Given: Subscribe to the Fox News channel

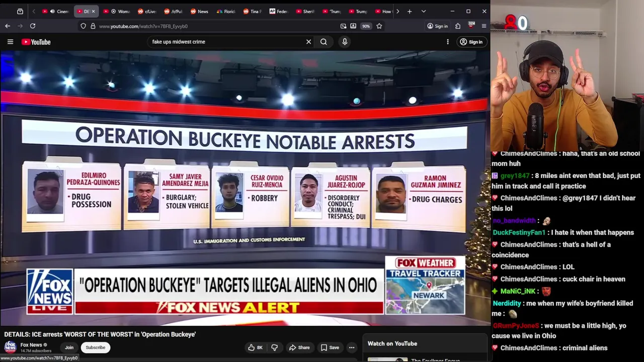Looking at the screenshot, I should click(95, 347).
